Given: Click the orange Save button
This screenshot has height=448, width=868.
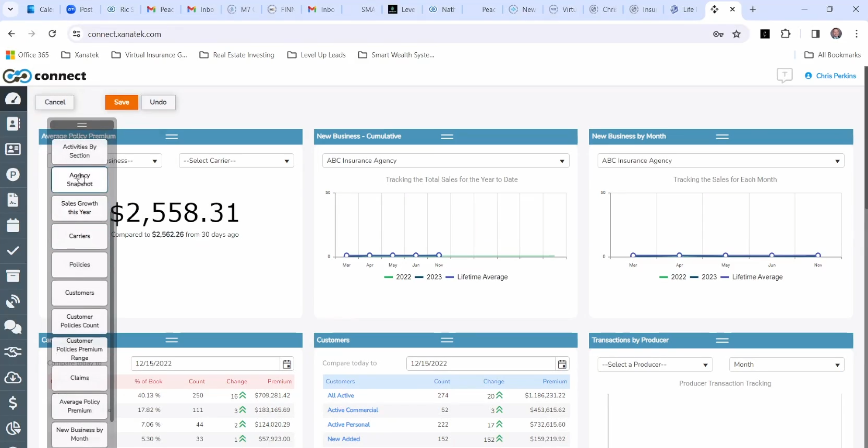Looking at the screenshot, I should (x=122, y=102).
